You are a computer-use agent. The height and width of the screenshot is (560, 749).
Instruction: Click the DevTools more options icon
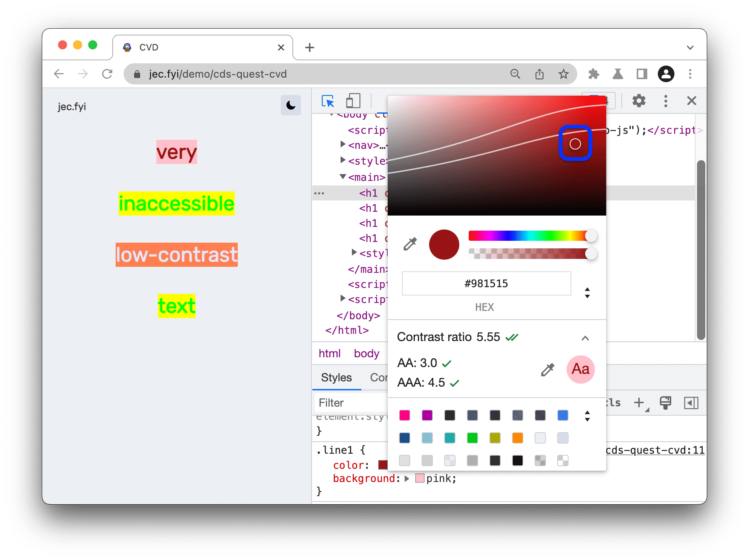click(x=664, y=100)
